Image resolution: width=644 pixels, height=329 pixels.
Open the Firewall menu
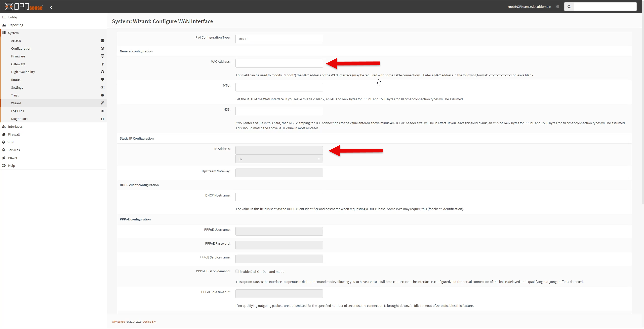(14, 134)
